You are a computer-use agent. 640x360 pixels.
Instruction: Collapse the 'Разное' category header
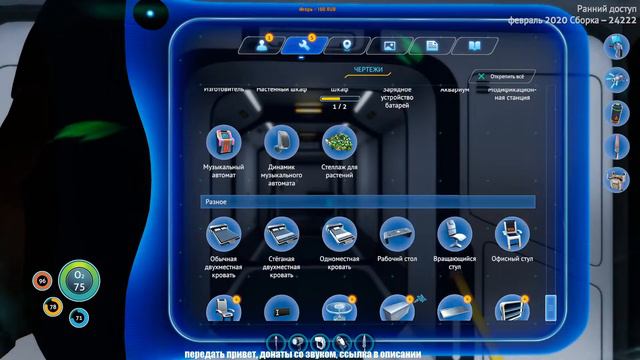[x=368, y=202]
